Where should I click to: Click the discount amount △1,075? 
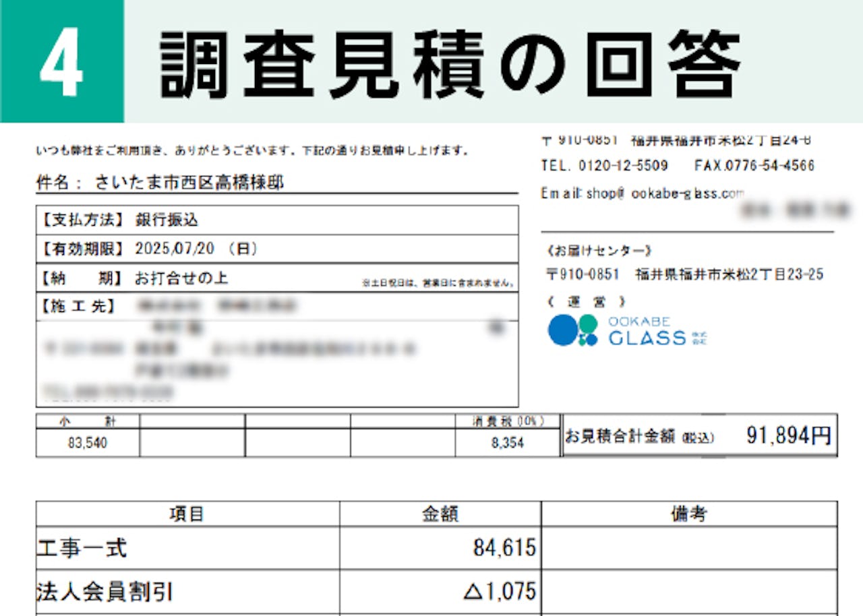pos(499,592)
